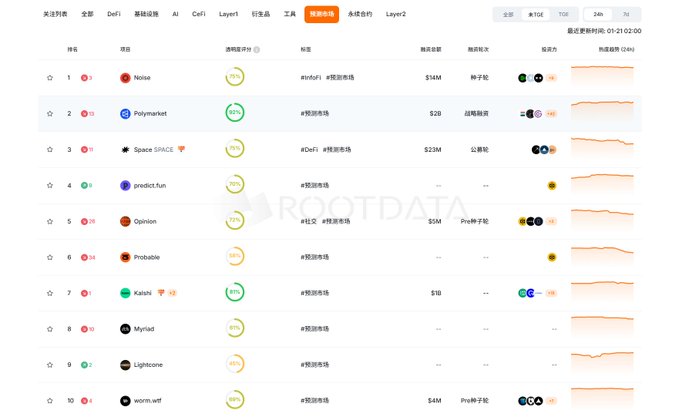Click Polymarket 92% transparency score ring
679x417 pixels.
pos(235,113)
